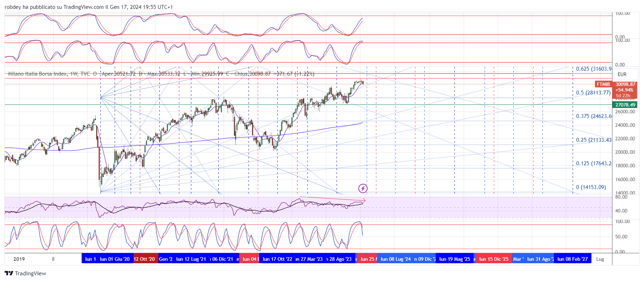Click the 0.5 (28113.77) Fibonacci level label

click(x=593, y=93)
